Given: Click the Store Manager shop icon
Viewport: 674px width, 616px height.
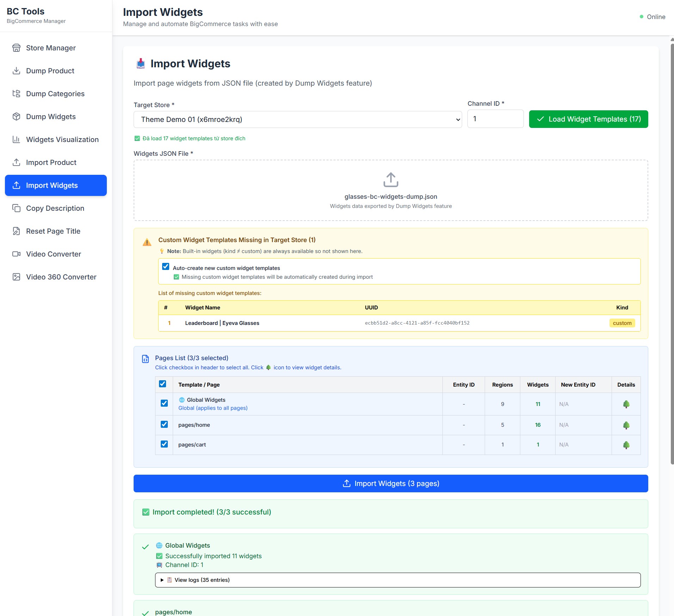Looking at the screenshot, I should 16,48.
